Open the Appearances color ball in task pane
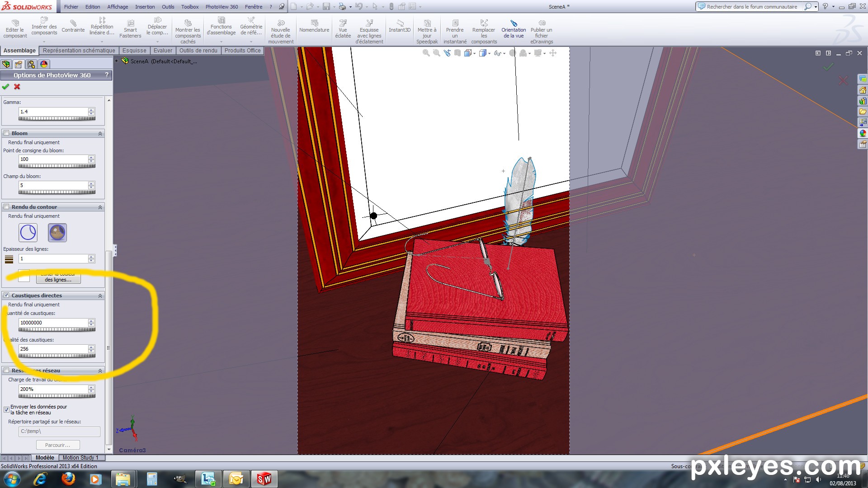This screenshot has width=868, height=488. click(863, 133)
